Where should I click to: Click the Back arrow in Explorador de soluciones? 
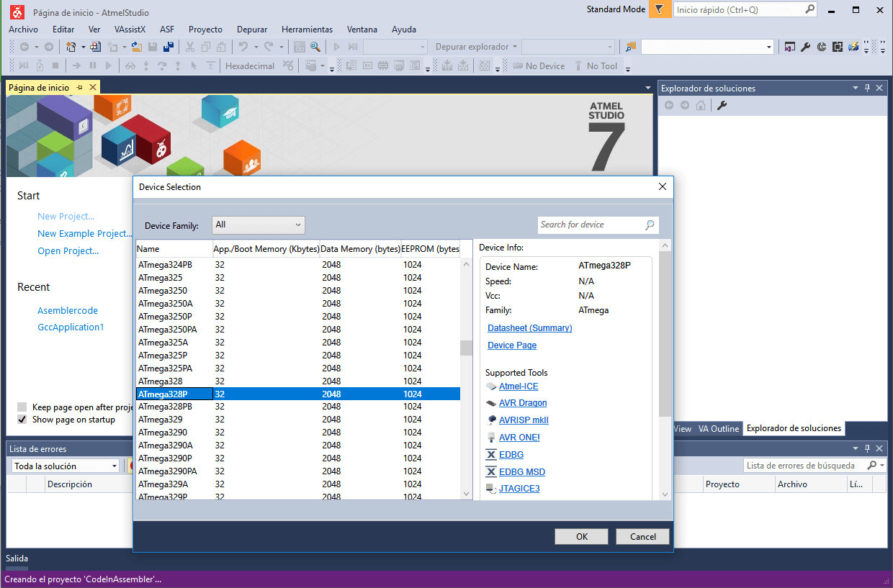click(x=669, y=105)
